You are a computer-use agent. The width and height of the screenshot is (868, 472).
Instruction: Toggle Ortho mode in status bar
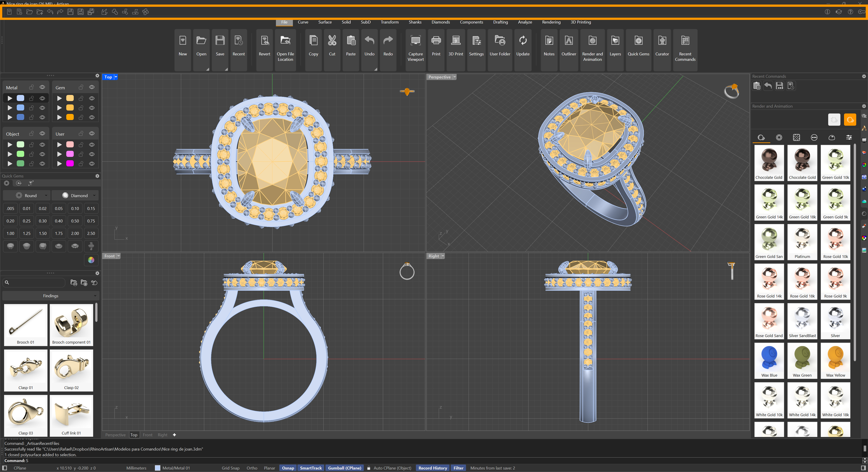[x=252, y=468]
